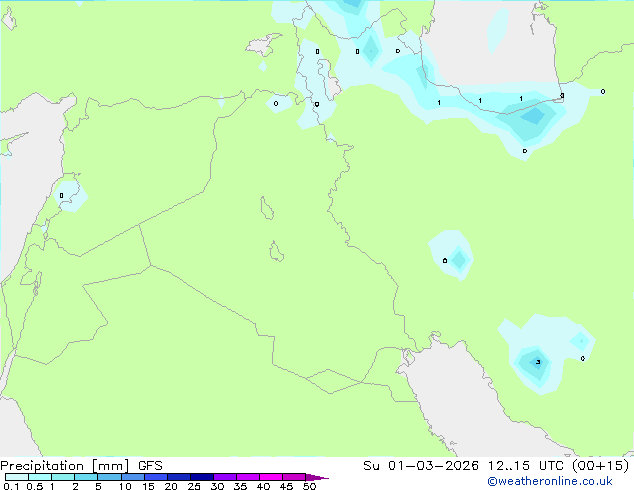This screenshot has width=634, height=490.
Task: Click the purple arrow above 50 mm
Action: 317,477
